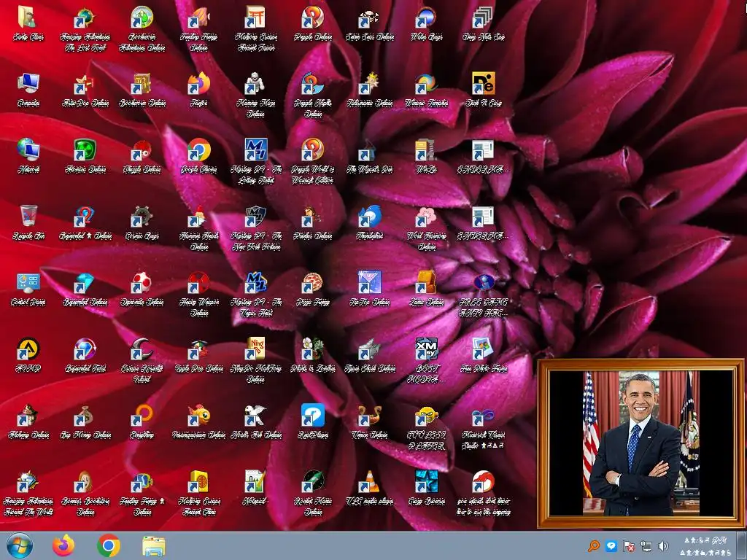Image resolution: width=747 pixels, height=560 pixels.
Task: Click the volume speaker tray icon
Action: click(x=662, y=546)
